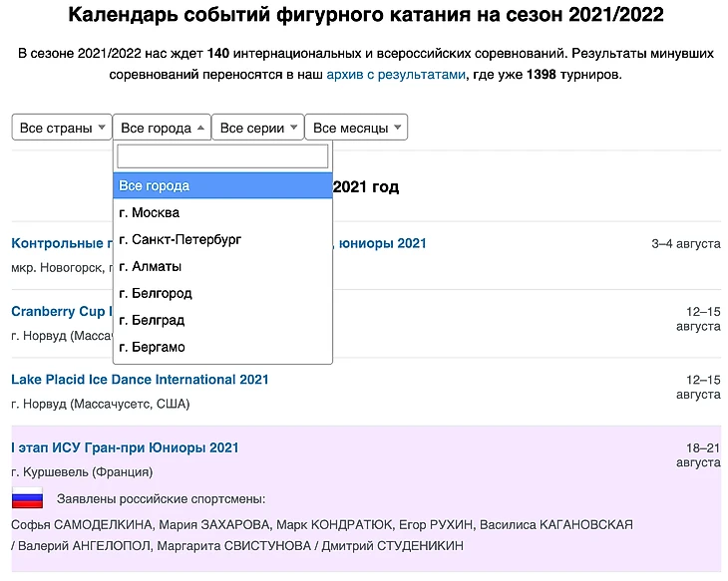Screen dimensions: 728x581
Task: Click "г. Куршевель (Франция)" location text
Action: (82, 472)
